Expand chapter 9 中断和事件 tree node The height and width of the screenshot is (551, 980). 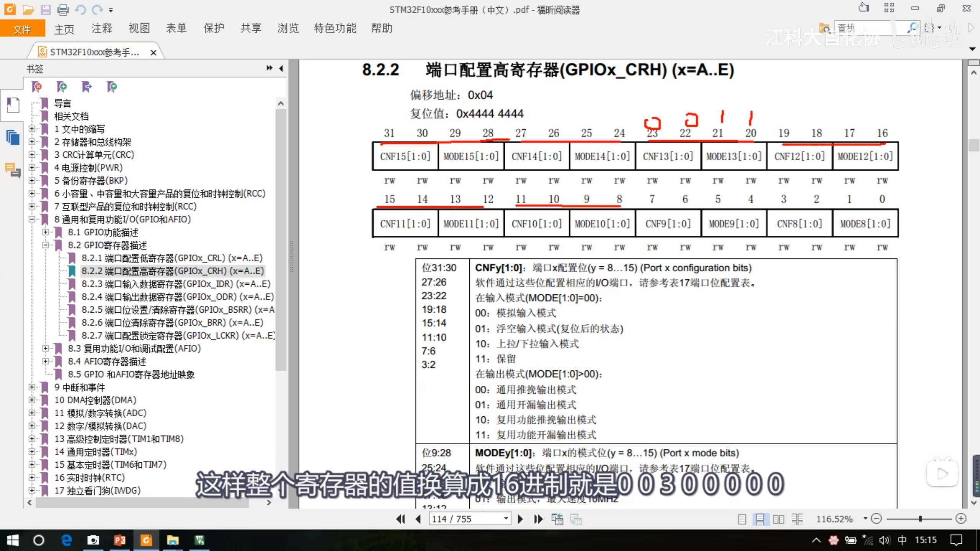pos(32,387)
